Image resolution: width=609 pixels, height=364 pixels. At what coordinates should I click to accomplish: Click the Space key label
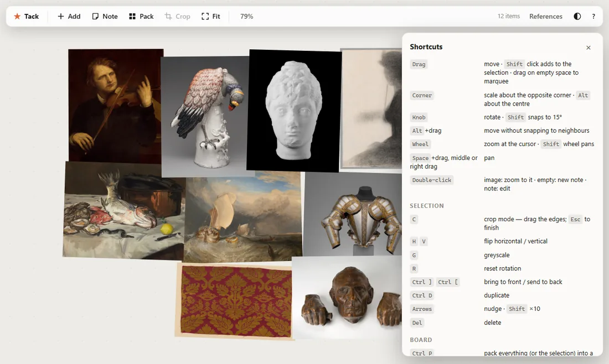pyautogui.click(x=420, y=158)
